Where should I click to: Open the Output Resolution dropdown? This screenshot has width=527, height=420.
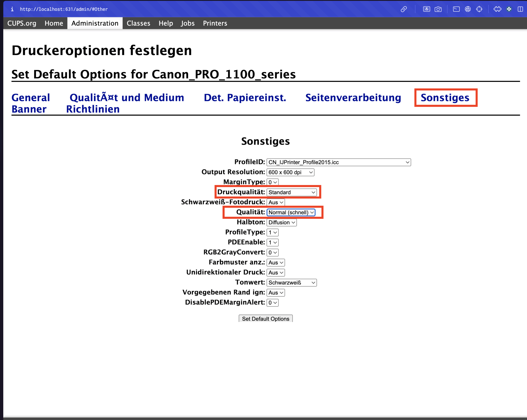[x=290, y=172]
